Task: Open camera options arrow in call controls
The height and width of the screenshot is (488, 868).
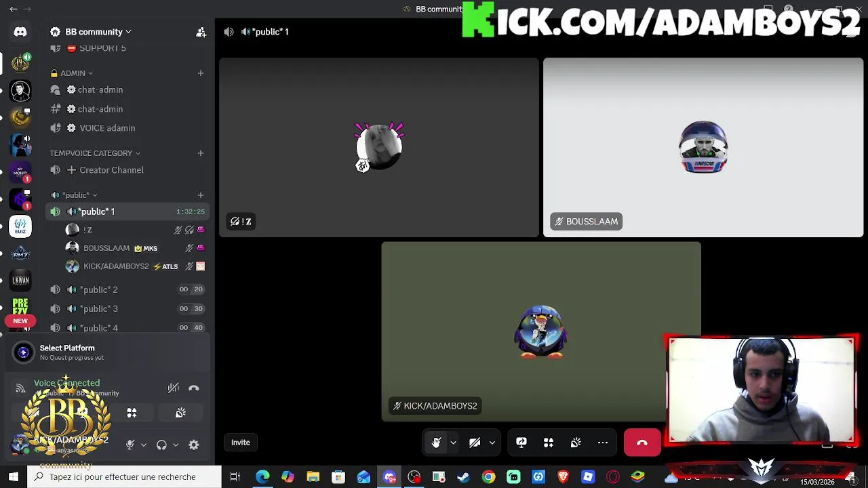Action: (492, 443)
